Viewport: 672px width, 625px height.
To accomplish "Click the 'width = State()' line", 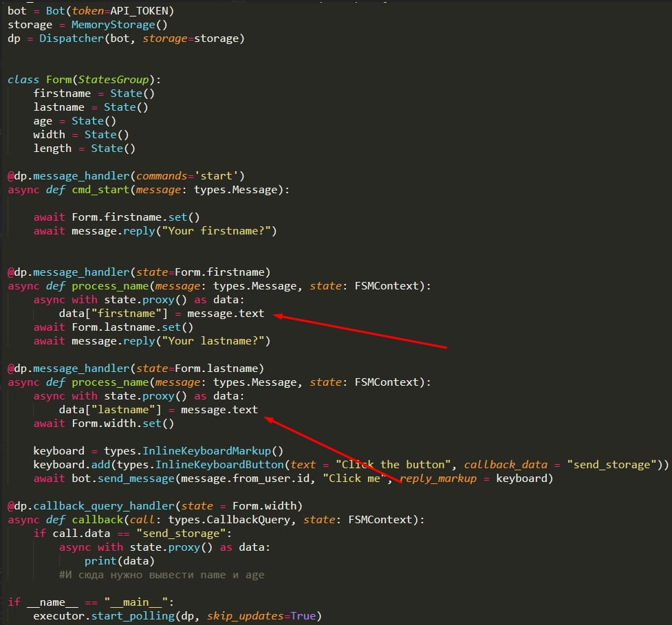I will pos(81,135).
